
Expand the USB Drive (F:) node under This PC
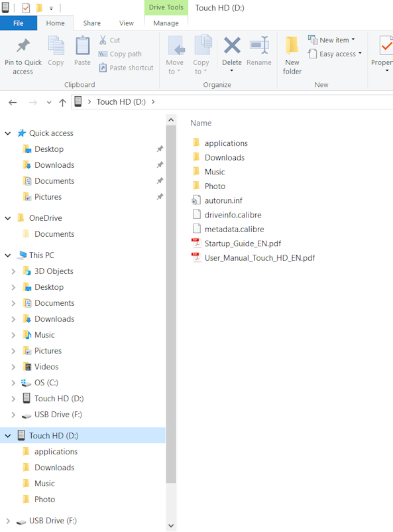click(13, 415)
